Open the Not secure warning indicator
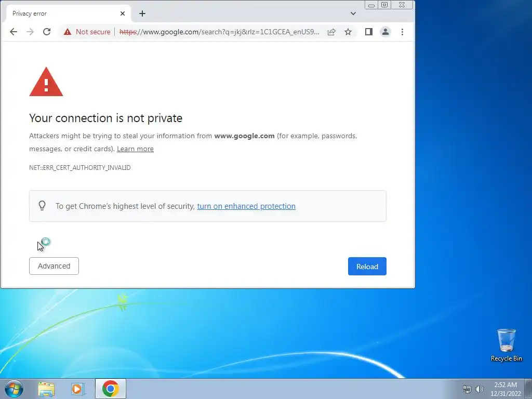Screen dimensions: 532x399 (87, 32)
